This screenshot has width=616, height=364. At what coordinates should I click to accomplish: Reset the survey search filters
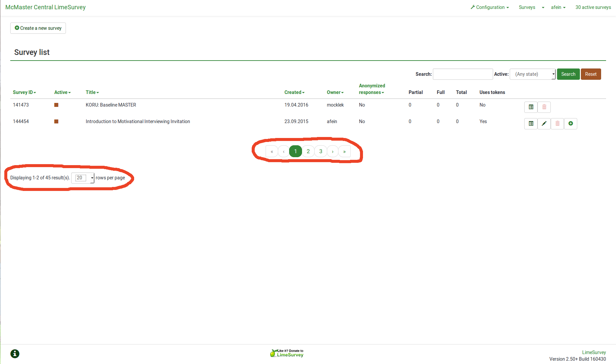[x=591, y=74]
